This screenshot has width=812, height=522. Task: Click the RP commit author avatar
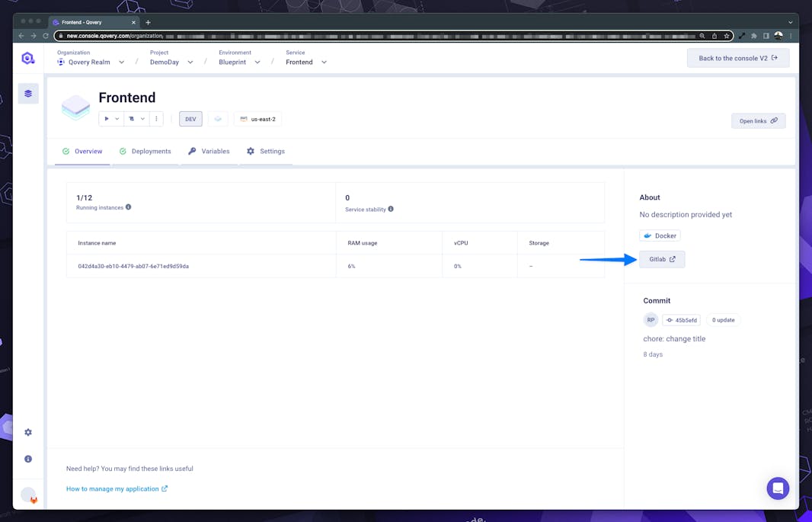(x=651, y=320)
